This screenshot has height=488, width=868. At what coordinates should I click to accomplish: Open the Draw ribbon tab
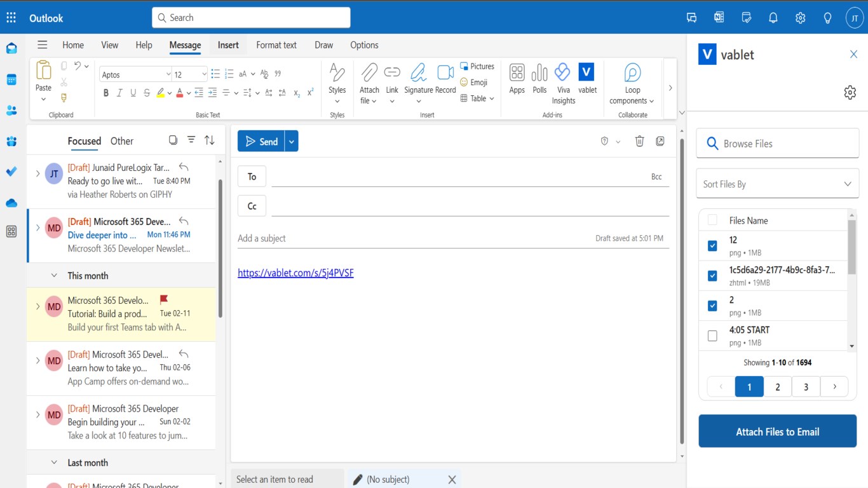(323, 45)
